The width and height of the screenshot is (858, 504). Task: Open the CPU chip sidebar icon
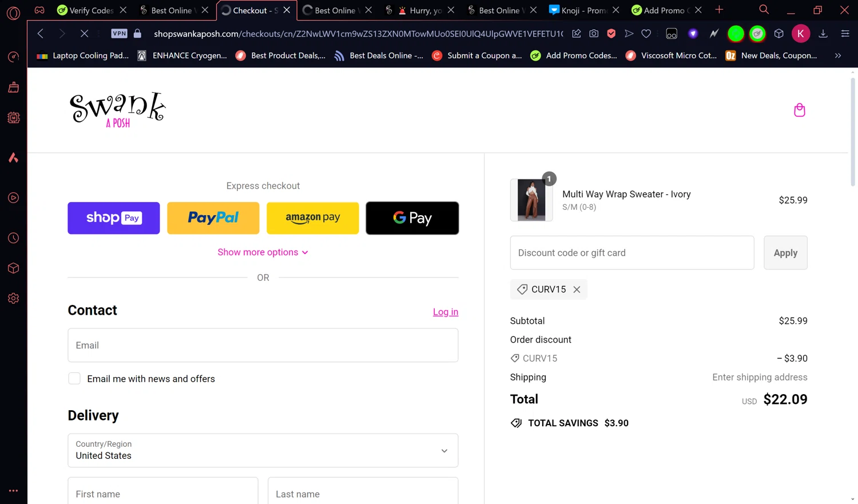click(x=13, y=118)
